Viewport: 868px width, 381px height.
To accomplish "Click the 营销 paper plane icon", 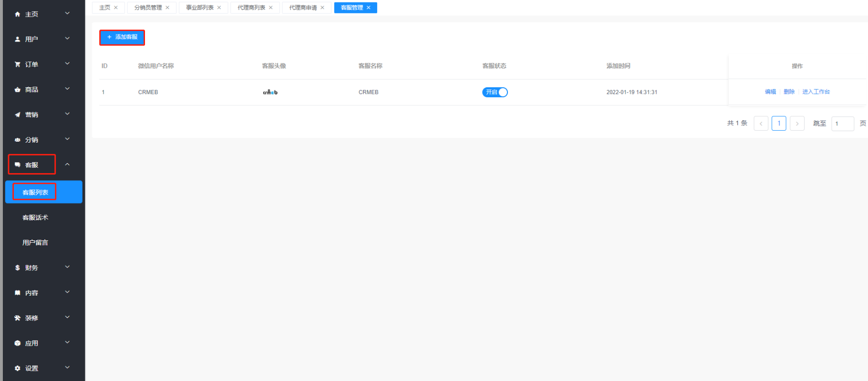I will (18, 114).
